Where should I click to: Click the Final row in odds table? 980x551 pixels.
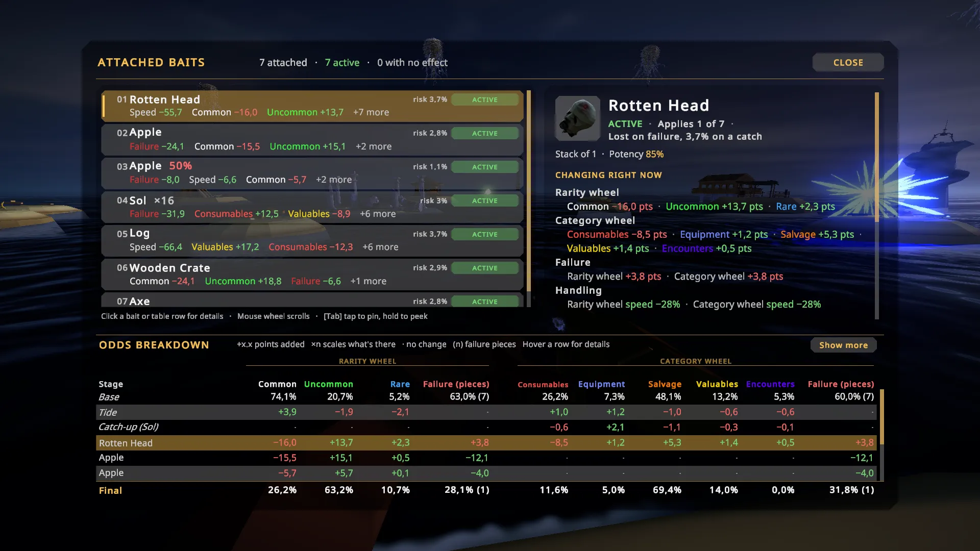point(487,490)
